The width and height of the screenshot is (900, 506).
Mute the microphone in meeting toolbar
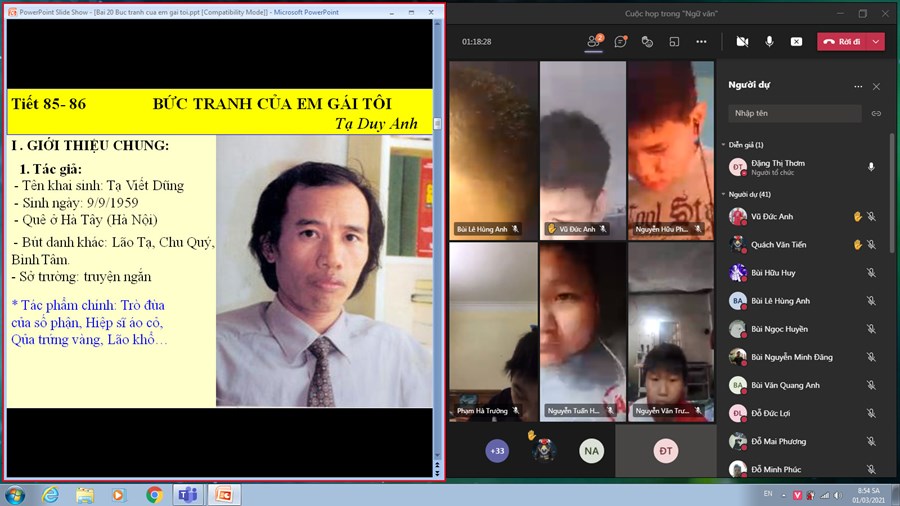click(769, 42)
